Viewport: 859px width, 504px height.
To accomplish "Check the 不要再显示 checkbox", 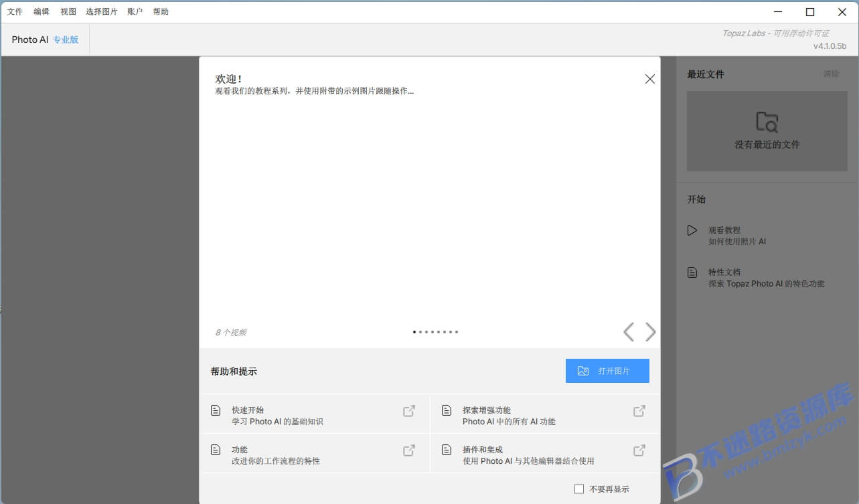I will pos(579,489).
